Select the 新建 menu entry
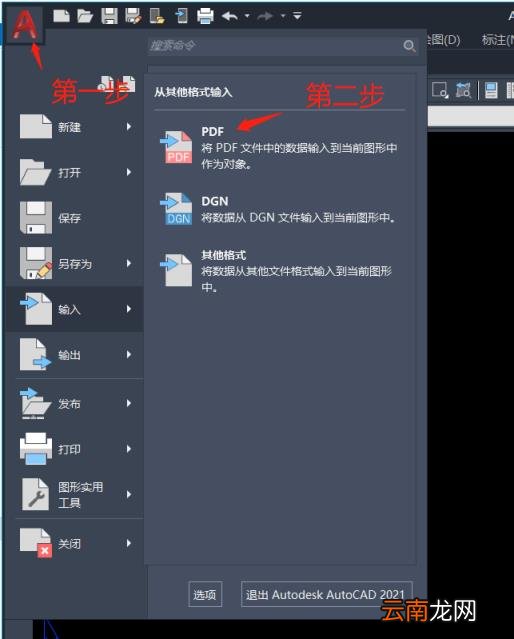The width and height of the screenshot is (514, 639). 75,127
